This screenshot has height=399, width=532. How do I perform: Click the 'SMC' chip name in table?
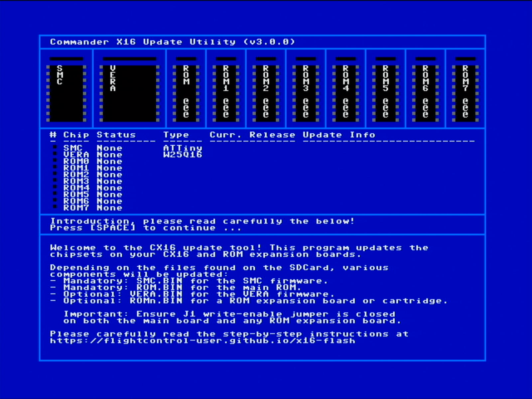[73, 148]
